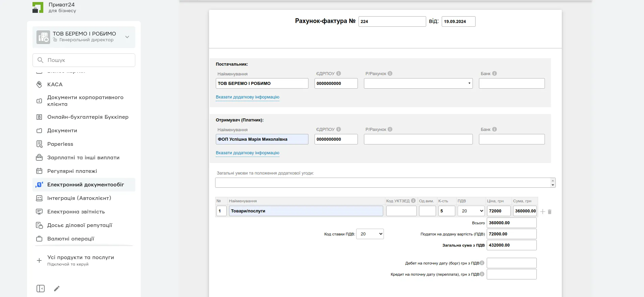This screenshot has width=644, height=297.
Task: Open Електронний документообіг menu item
Action: [86, 185]
